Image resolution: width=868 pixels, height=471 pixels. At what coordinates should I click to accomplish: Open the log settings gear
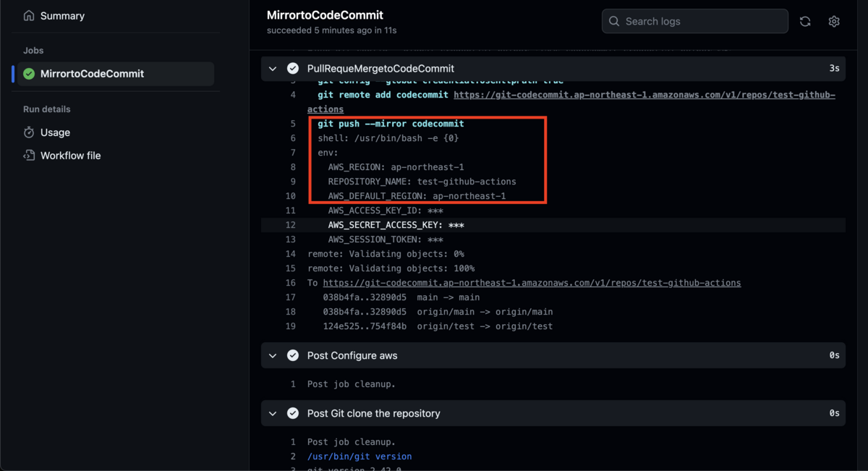834,22
